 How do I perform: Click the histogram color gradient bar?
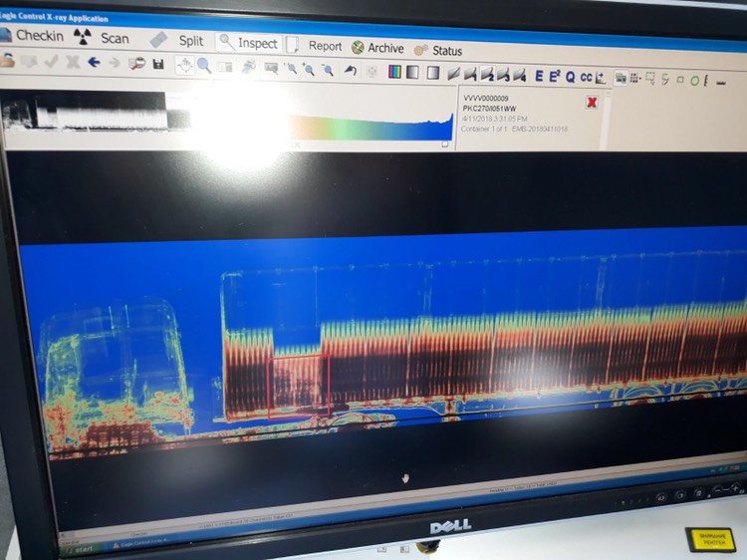369,130
